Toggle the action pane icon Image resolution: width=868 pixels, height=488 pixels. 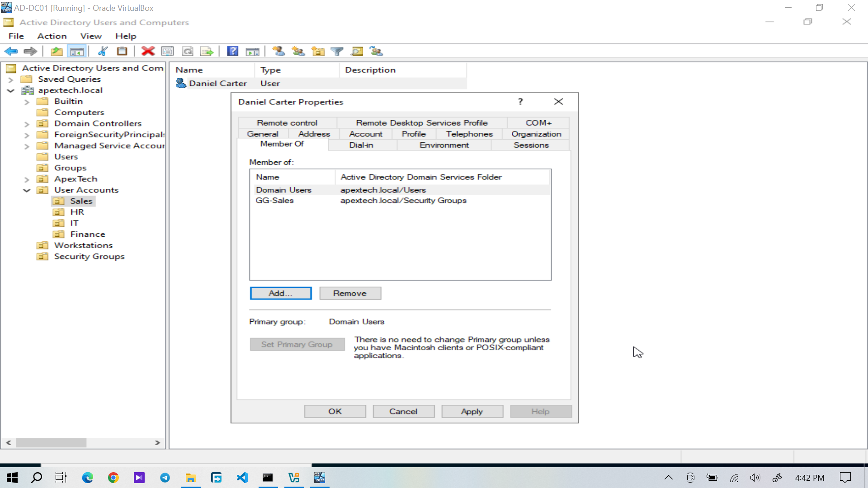252,52
